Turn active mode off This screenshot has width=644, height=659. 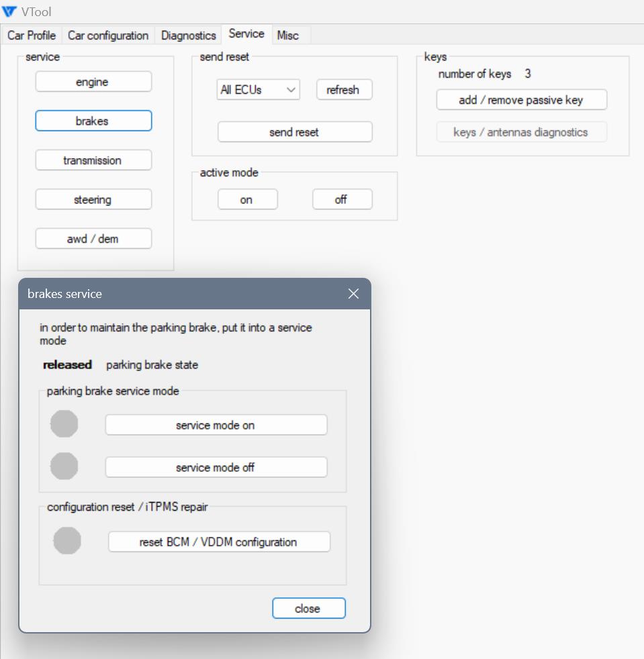click(342, 200)
